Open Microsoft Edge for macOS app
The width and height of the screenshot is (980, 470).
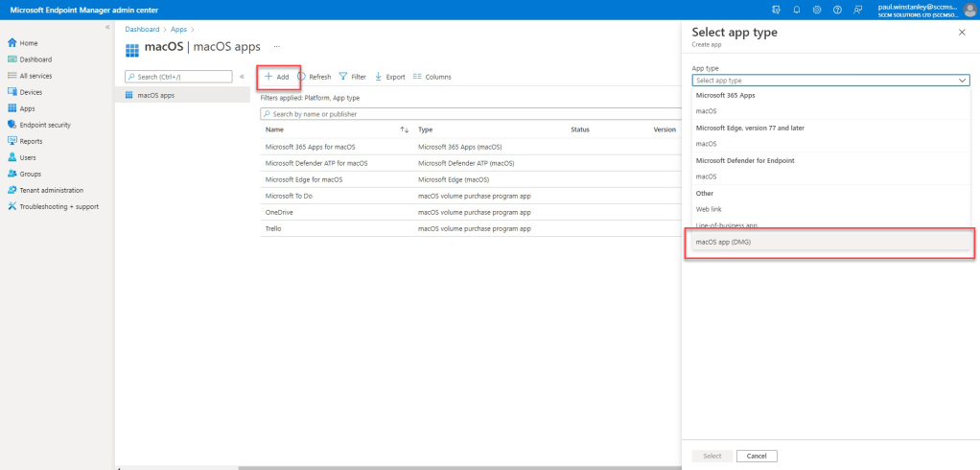tap(303, 179)
